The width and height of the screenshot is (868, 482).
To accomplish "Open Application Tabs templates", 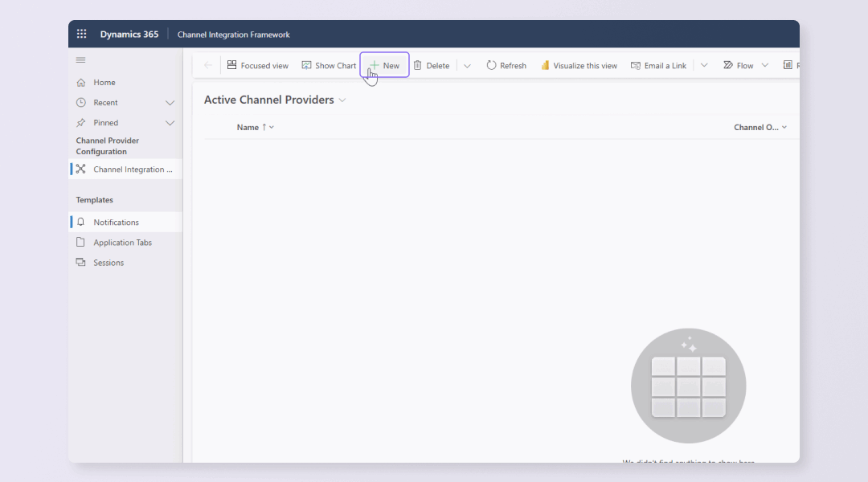I will click(x=122, y=243).
